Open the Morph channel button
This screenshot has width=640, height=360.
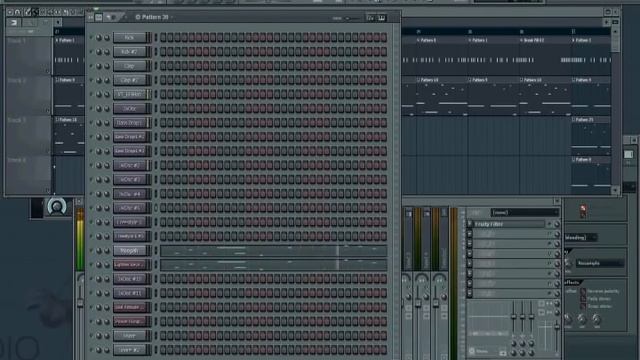coord(130,251)
